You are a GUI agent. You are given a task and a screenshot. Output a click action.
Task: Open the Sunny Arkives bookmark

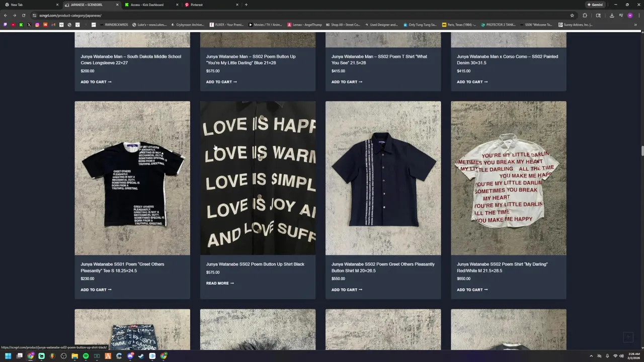click(x=576, y=25)
